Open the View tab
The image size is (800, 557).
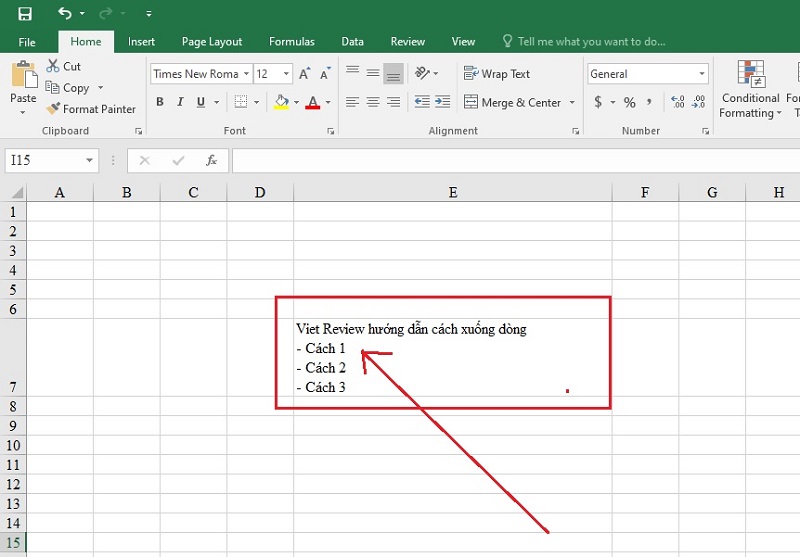(463, 42)
